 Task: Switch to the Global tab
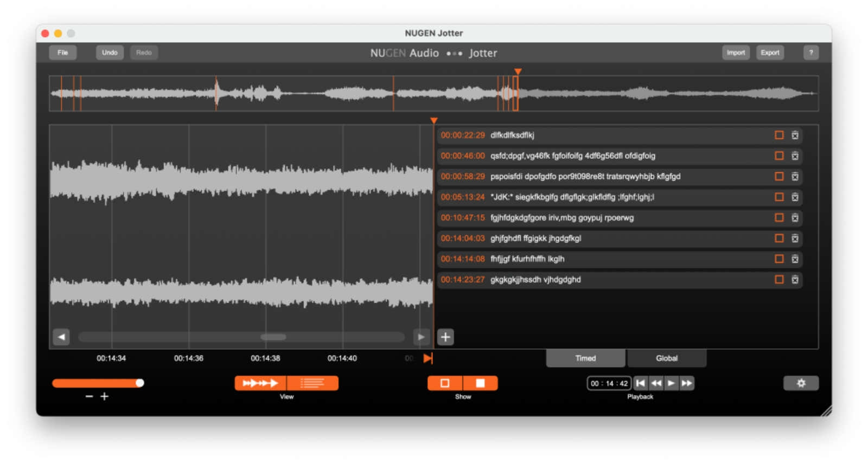[x=667, y=358]
